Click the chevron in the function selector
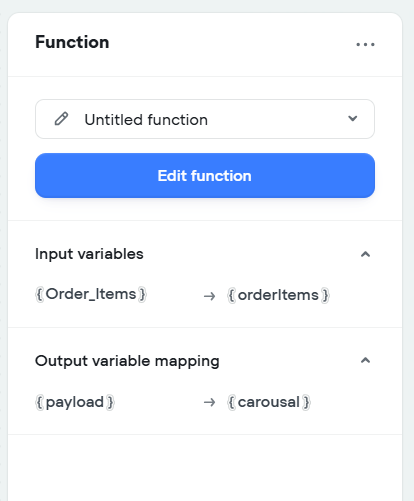414x501 pixels. pyautogui.click(x=353, y=118)
